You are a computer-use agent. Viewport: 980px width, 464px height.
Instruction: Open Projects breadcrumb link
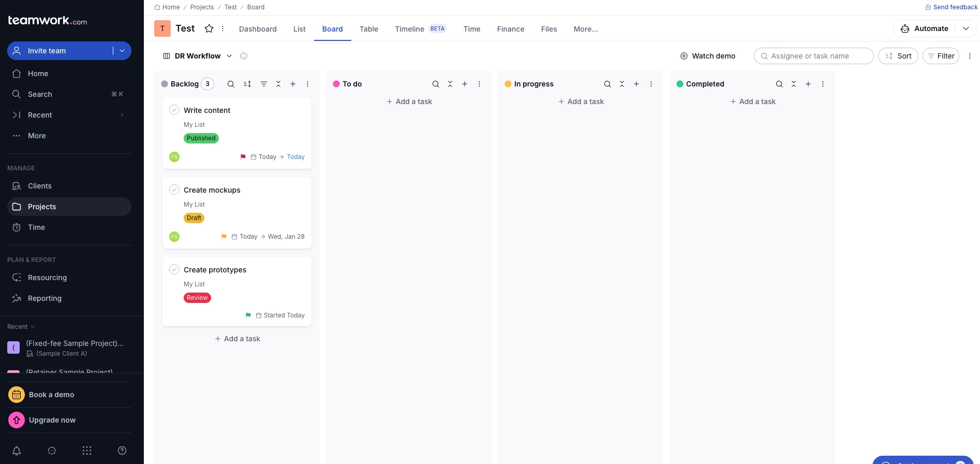202,7
